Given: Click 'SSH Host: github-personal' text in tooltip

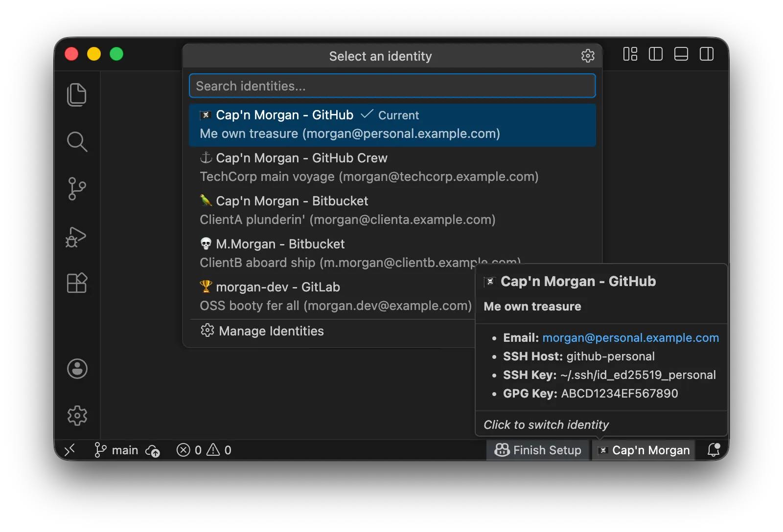Looking at the screenshot, I should point(579,356).
